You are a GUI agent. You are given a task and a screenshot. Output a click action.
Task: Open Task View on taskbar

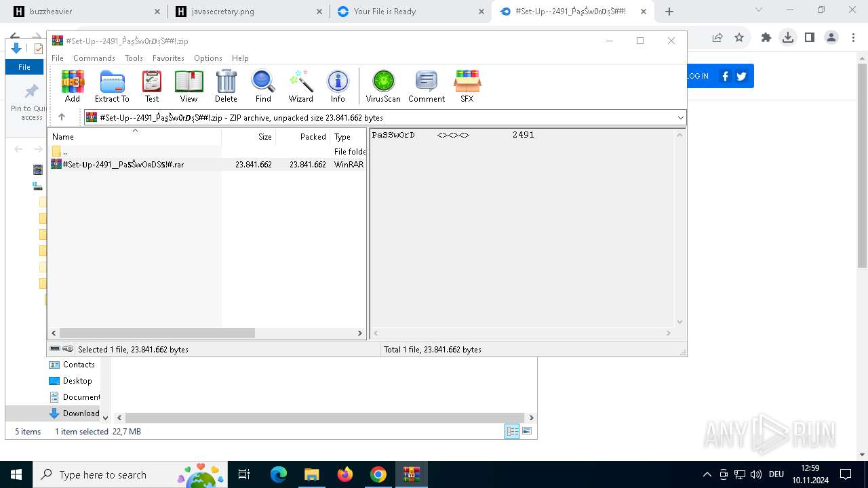(x=245, y=474)
